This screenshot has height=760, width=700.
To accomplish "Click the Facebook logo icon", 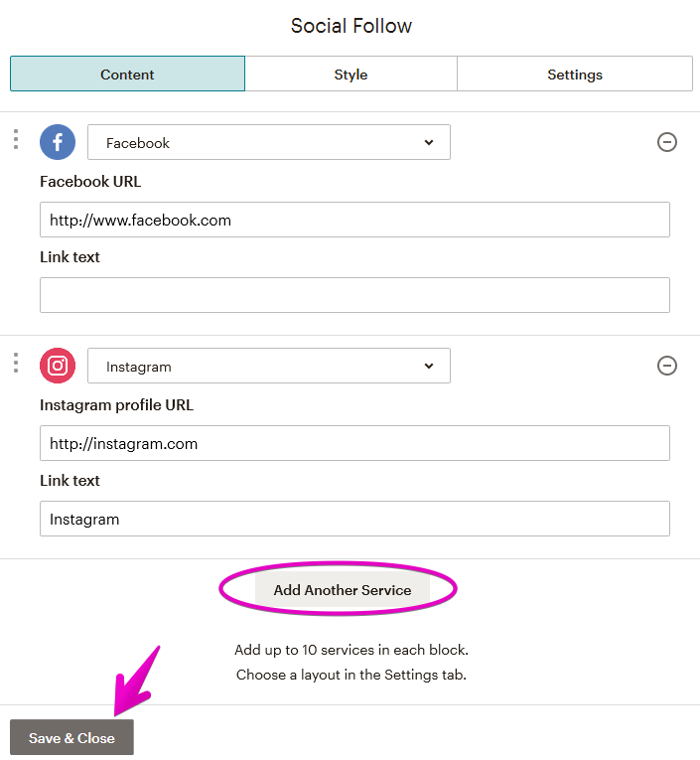I will [x=58, y=142].
